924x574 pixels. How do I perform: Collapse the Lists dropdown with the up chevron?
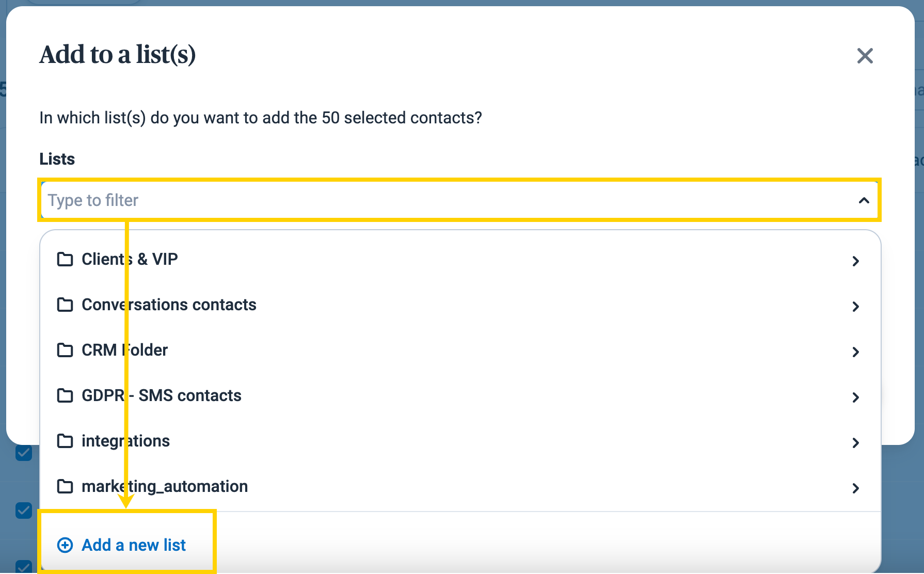coord(864,200)
